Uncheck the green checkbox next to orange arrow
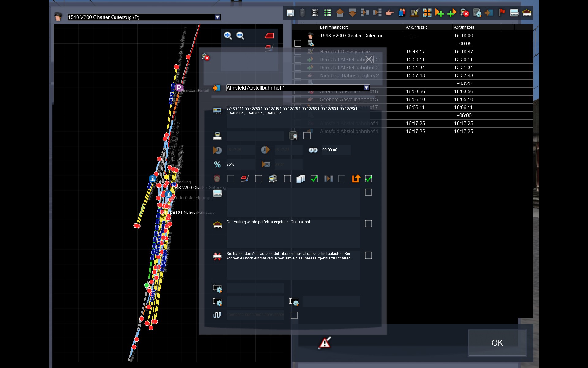Image resolution: width=588 pixels, height=368 pixels. tap(368, 179)
